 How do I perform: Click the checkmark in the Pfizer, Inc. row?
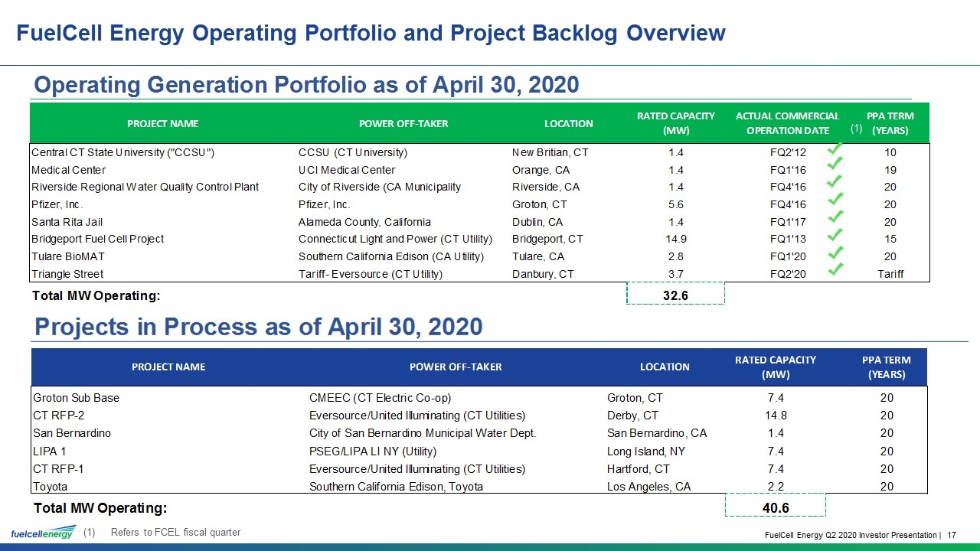click(x=837, y=200)
